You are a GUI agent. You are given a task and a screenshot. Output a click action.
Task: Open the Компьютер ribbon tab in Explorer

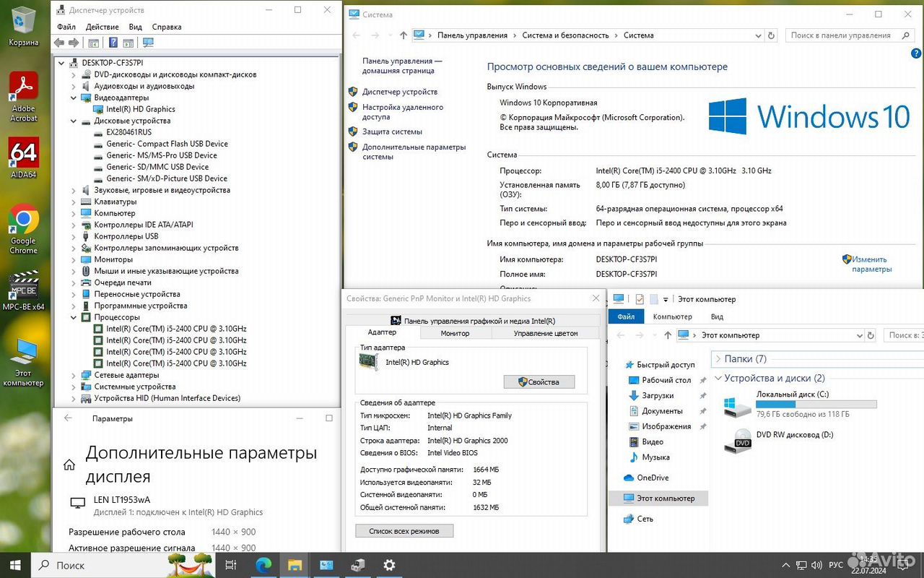coord(672,316)
